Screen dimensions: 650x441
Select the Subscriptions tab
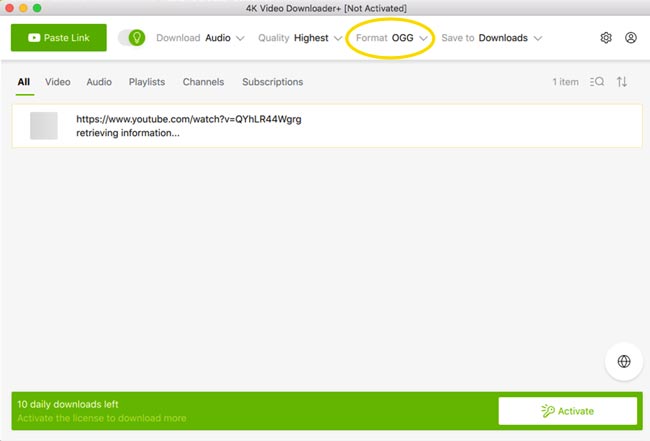point(272,82)
